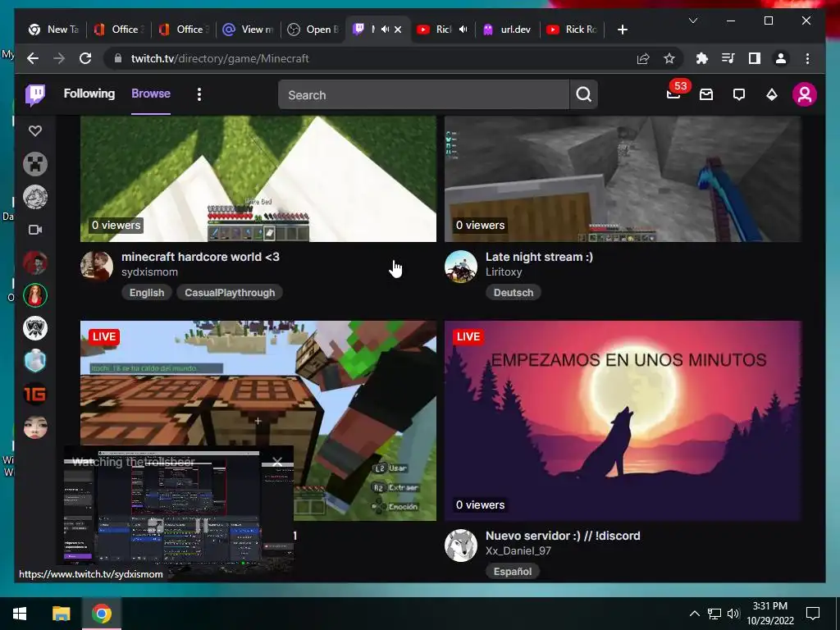Toggle the Chrome side panel
The height and width of the screenshot is (630, 840).
pos(755,58)
